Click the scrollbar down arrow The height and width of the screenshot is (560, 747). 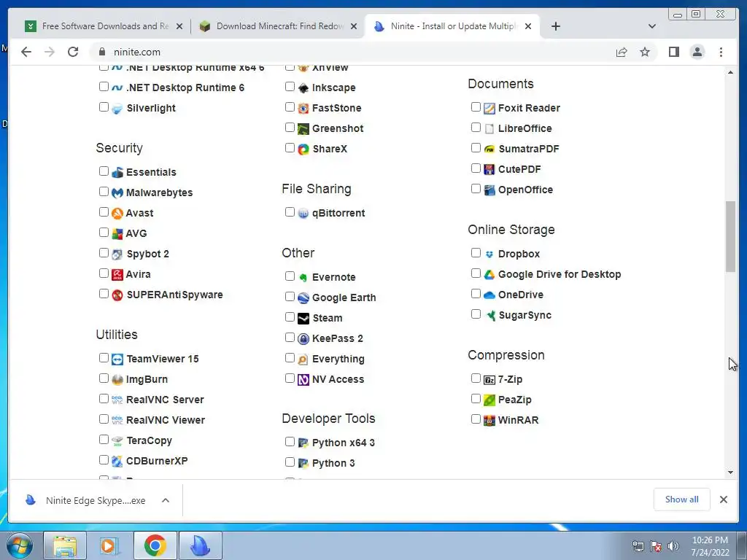click(x=730, y=472)
